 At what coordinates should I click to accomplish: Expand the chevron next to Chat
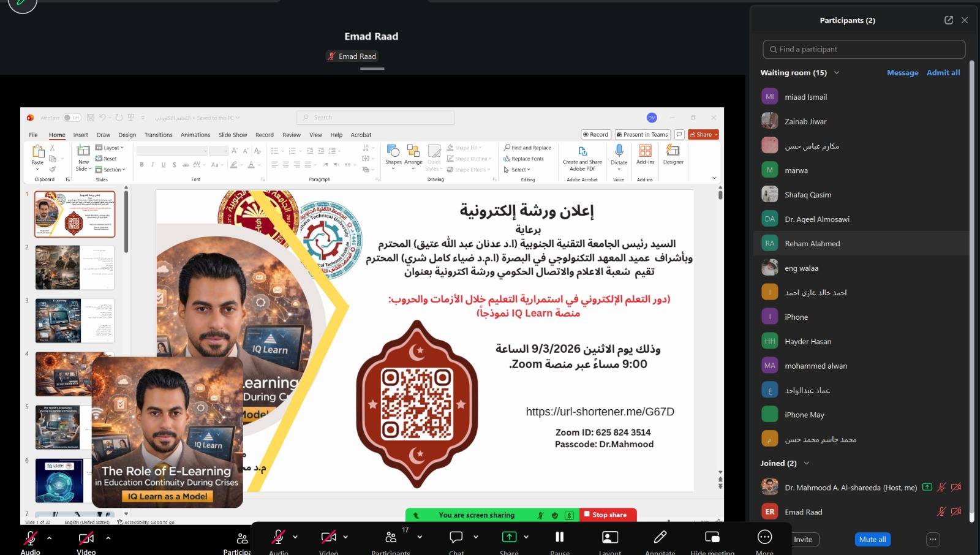(x=476, y=537)
